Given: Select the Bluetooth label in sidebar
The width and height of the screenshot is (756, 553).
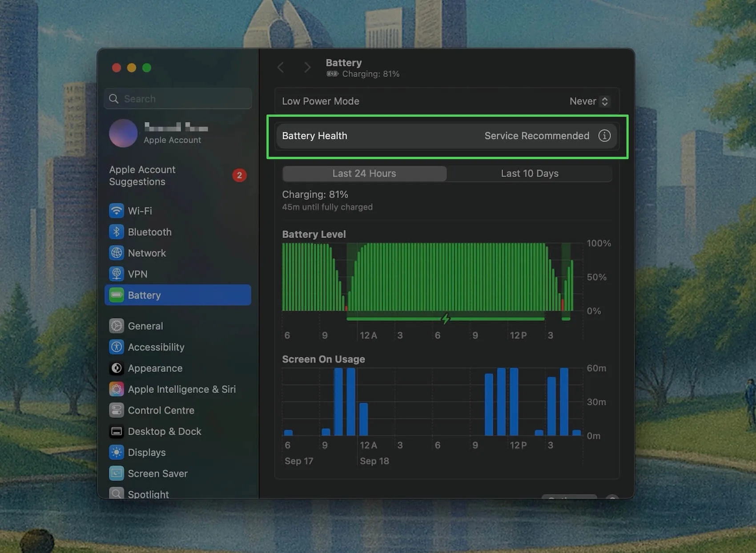Looking at the screenshot, I should 149,232.
